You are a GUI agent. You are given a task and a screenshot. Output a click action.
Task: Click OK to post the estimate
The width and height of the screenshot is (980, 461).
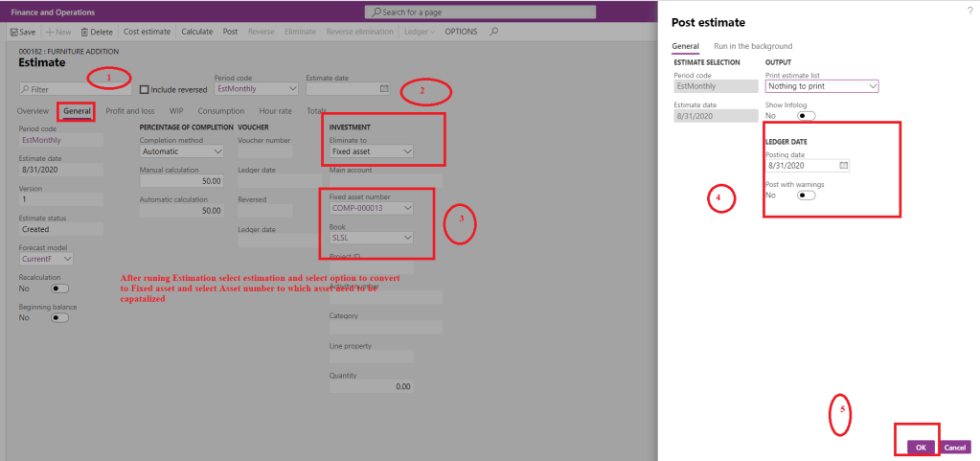(x=920, y=447)
